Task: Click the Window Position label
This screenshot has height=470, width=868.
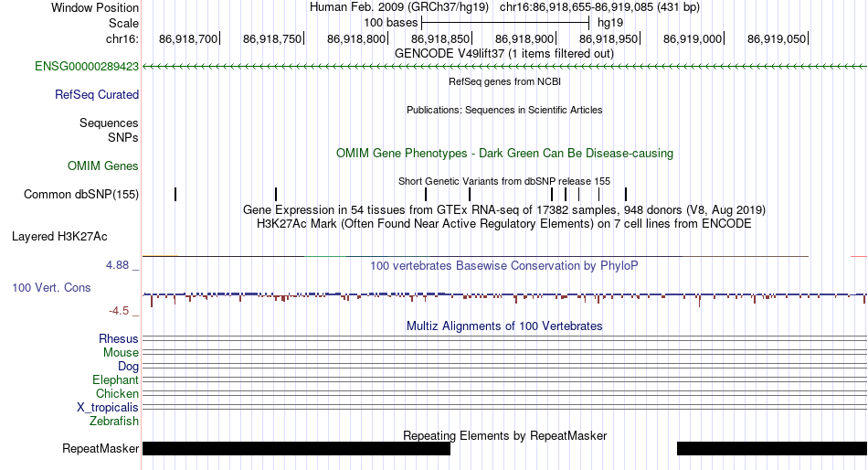Action: (x=95, y=7)
